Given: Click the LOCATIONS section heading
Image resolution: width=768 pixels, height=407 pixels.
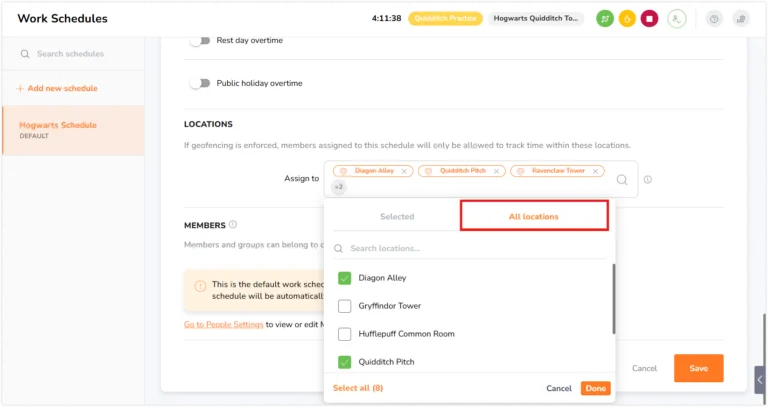Looking at the screenshot, I should coord(208,124).
